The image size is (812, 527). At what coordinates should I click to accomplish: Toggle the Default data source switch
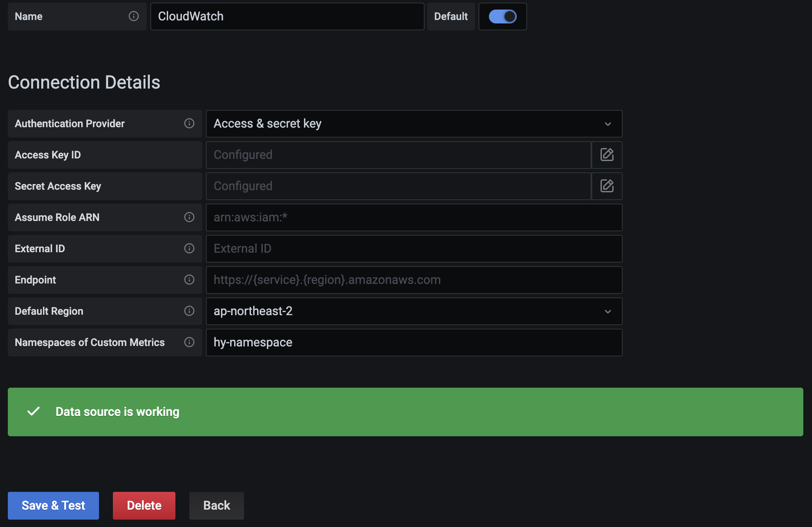click(x=502, y=16)
